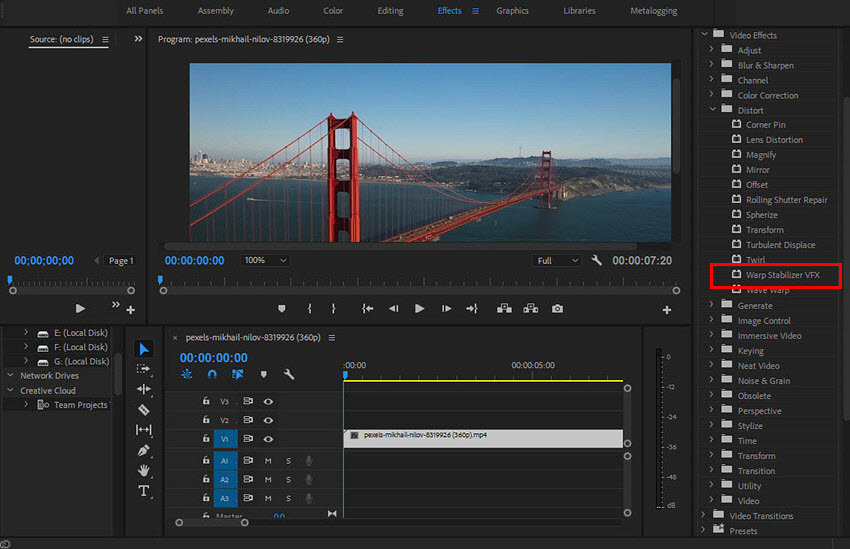The image size is (850, 549).
Task: Switch to the Color workspace
Action: pyautogui.click(x=333, y=11)
